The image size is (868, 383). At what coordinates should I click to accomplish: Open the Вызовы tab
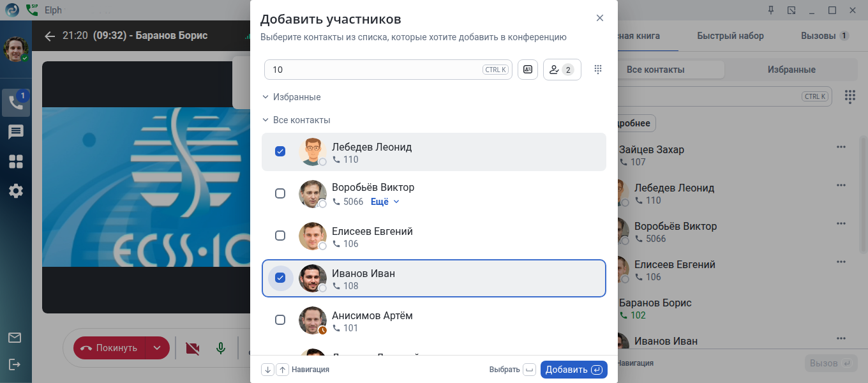[x=824, y=36]
